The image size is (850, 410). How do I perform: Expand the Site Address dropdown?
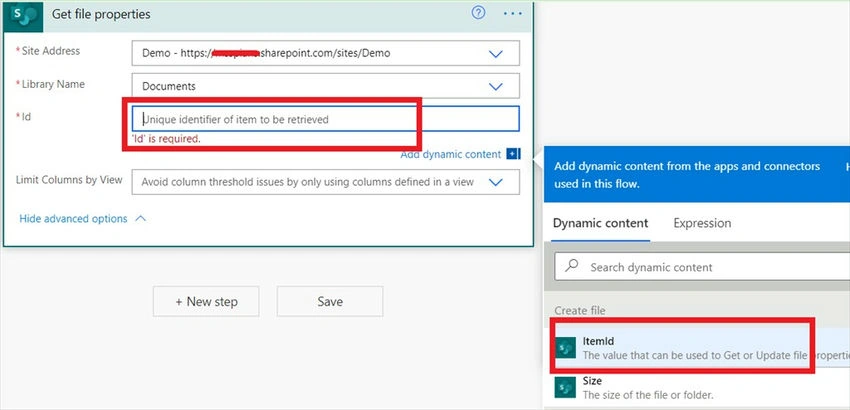click(495, 54)
